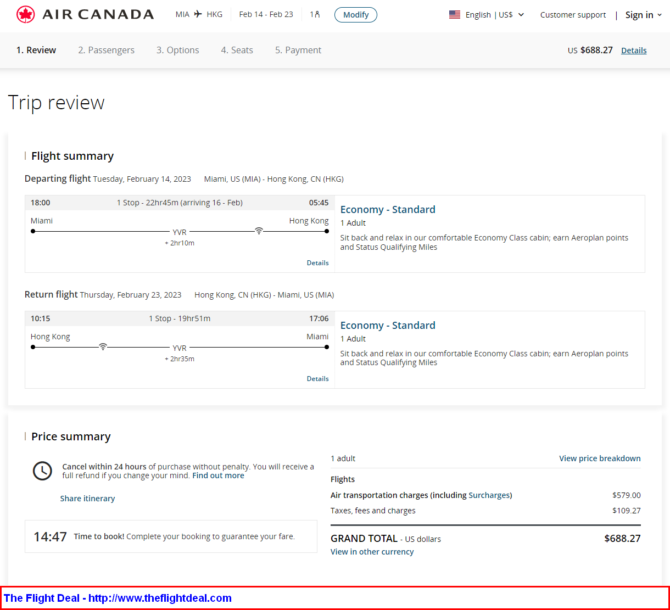Click the $109.27 taxes amount
This screenshot has width=670, height=610.
click(626, 510)
